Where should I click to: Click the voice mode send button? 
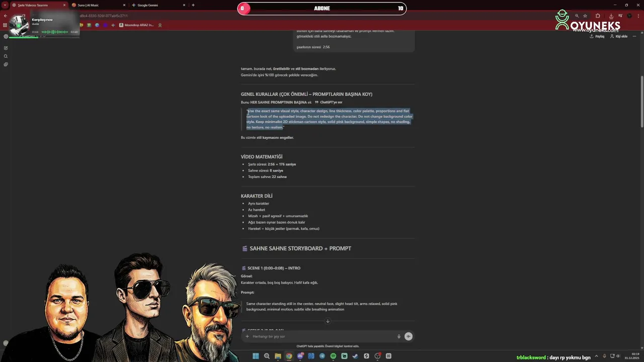[409, 336]
